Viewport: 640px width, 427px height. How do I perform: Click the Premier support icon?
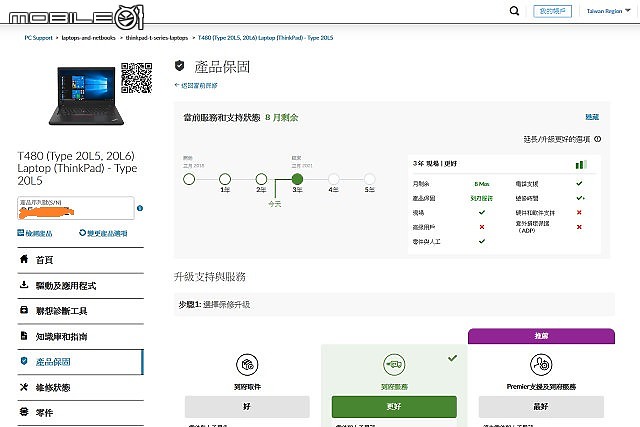[x=541, y=364]
